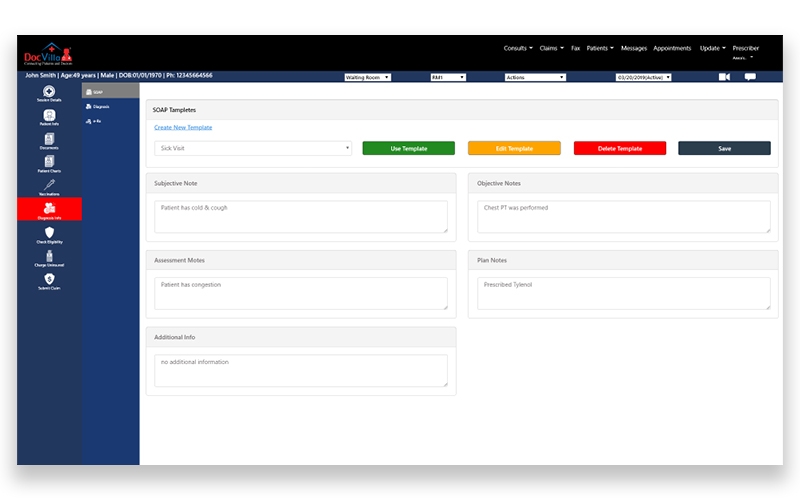Start video call with camera icon

point(724,77)
